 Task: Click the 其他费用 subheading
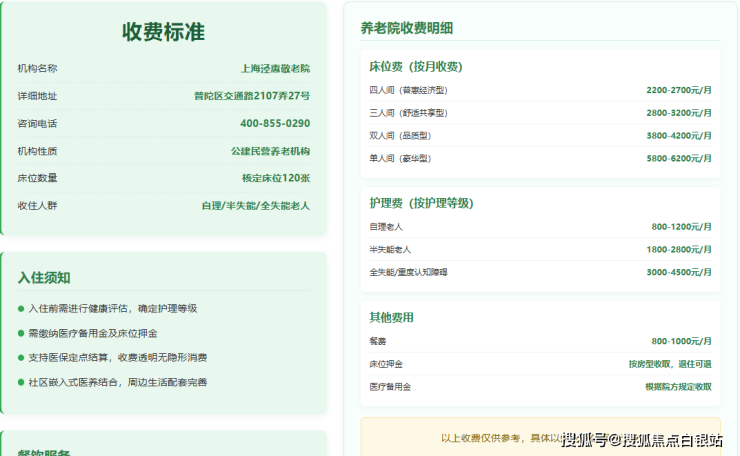[x=391, y=318]
